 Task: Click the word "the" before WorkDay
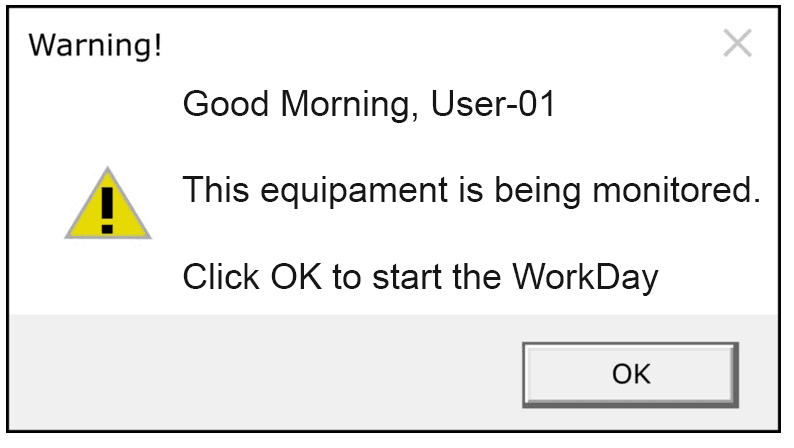(477, 276)
